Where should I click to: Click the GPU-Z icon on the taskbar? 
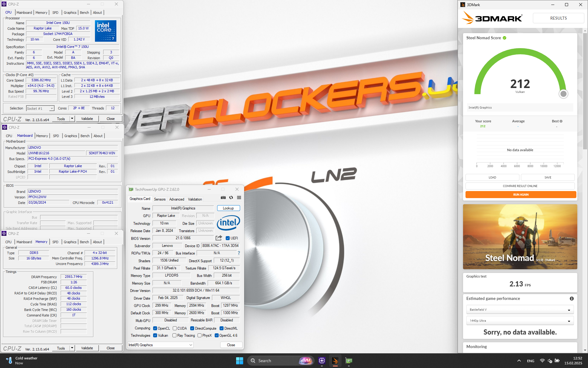click(x=349, y=361)
